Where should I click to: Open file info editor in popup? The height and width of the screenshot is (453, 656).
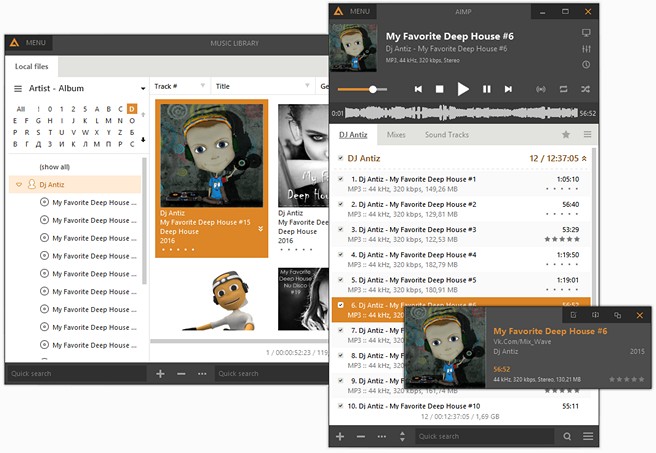tap(574, 315)
